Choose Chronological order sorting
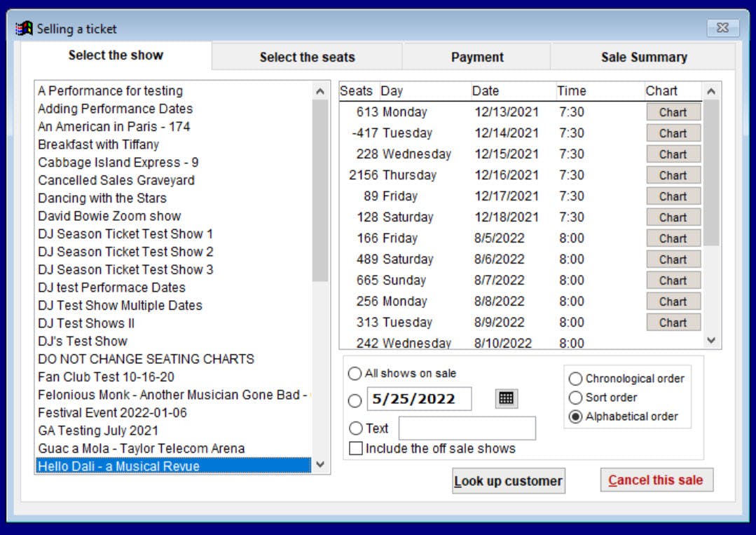This screenshot has height=535, width=756. (575, 379)
